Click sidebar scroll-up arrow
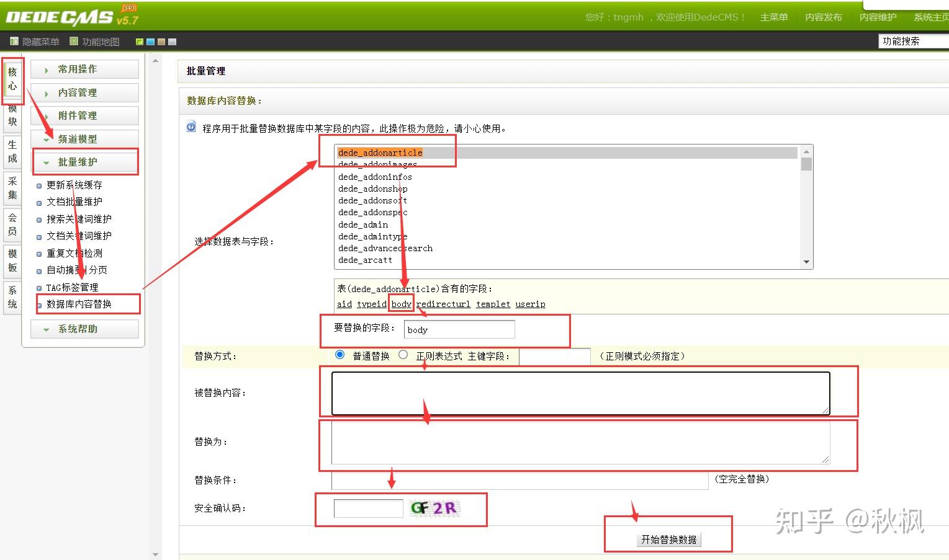This screenshot has width=949, height=560. pyautogui.click(x=155, y=61)
